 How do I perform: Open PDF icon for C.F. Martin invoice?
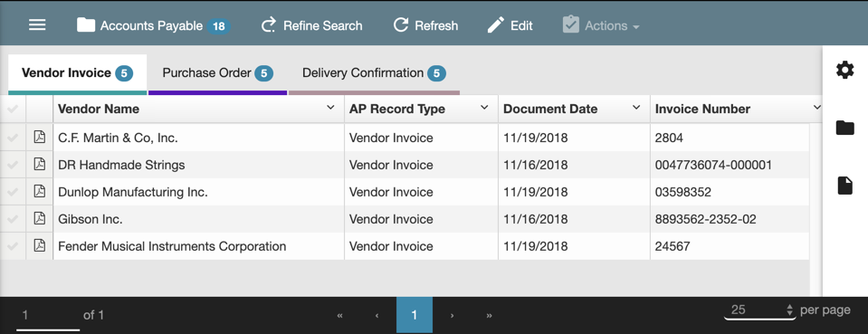click(x=39, y=138)
